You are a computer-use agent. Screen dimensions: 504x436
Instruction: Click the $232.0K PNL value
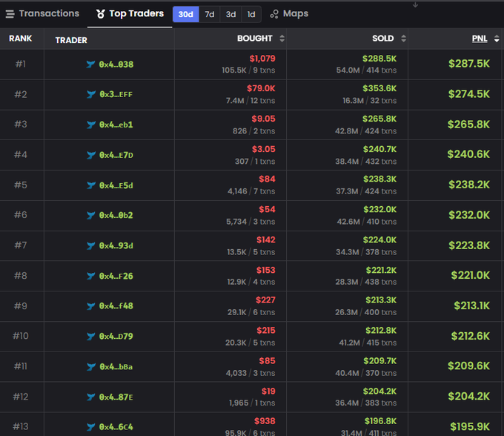point(469,215)
